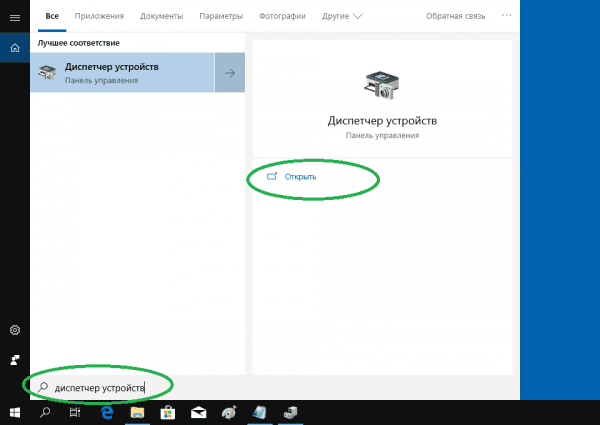Image resolution: width=600 pixels, height=425 pixels.
Task: Launch Microsoft Edge from the taskbar
Action: coord(107,412)
